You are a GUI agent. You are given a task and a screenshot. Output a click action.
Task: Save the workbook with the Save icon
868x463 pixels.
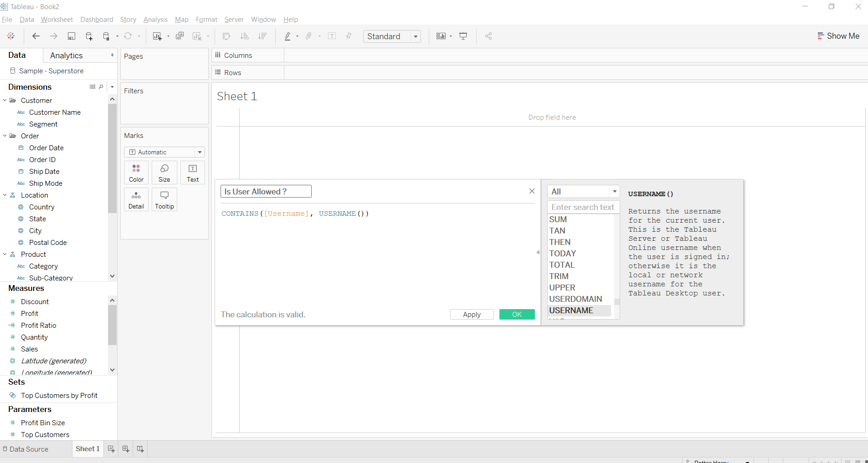tap(72, 36)
